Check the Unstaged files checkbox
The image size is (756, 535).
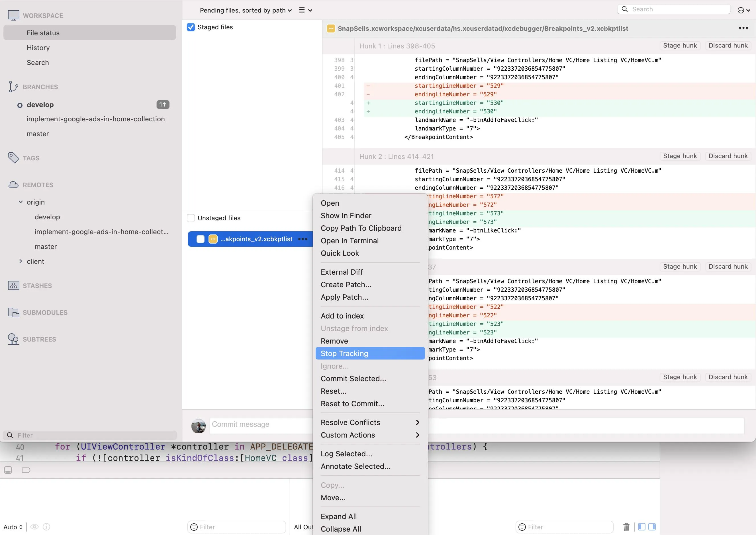tap(191, 218)
